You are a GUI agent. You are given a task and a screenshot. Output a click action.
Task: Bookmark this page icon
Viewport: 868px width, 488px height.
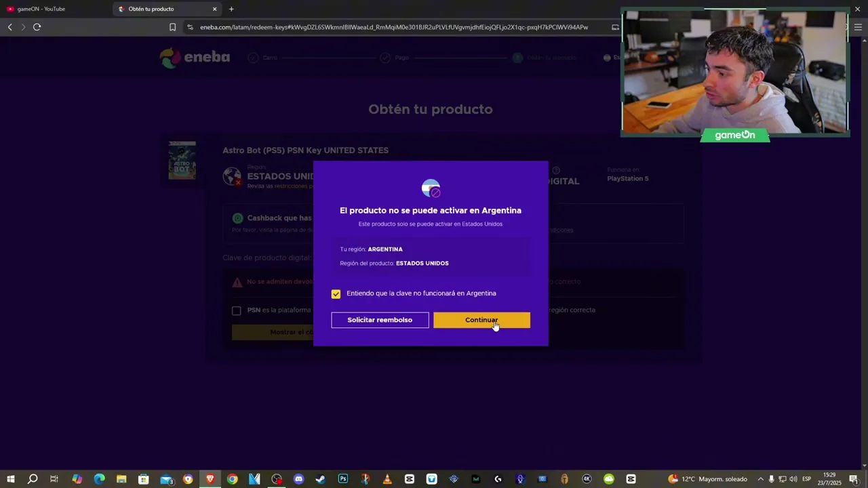[x=172, y=27]
